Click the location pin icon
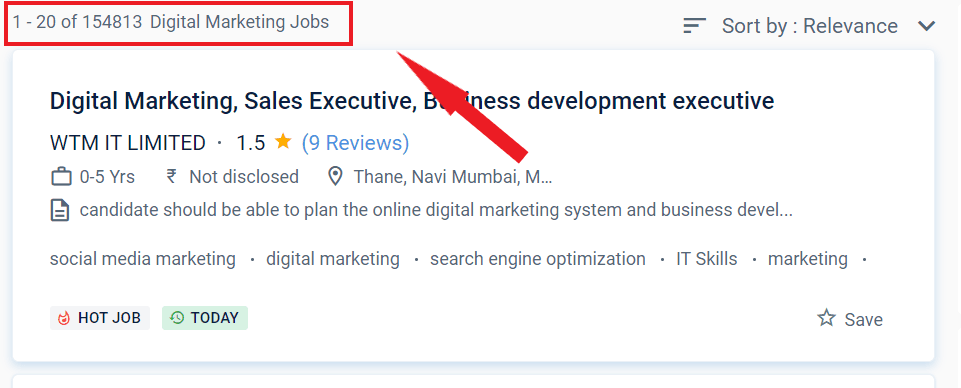This screenshot has height=388, width=961. pyautogui.click(x=335, y=177)
